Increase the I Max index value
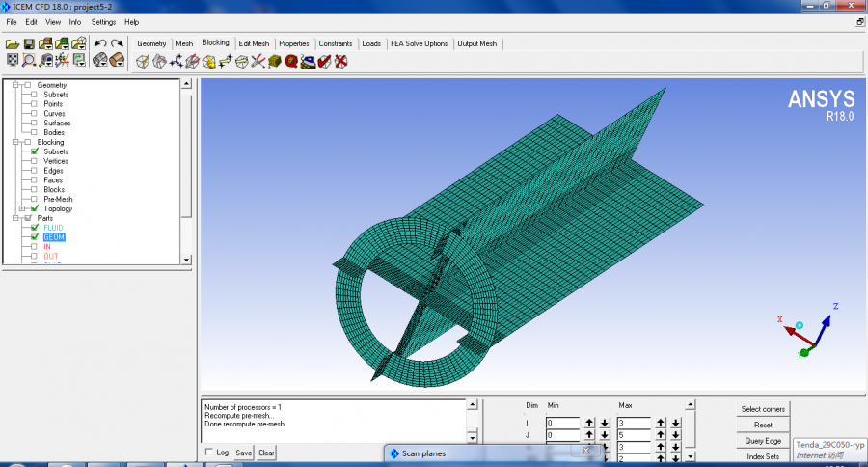 point(661,423)
